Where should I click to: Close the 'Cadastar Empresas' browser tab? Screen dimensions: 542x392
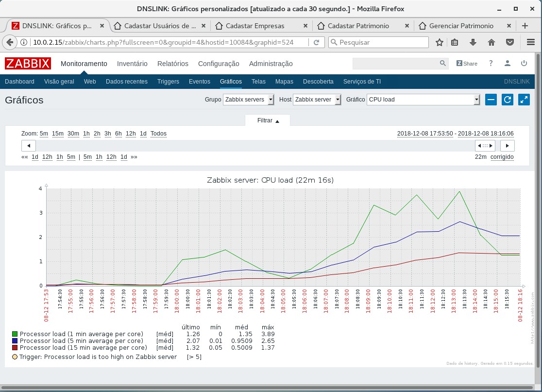(x=305, y=26)
